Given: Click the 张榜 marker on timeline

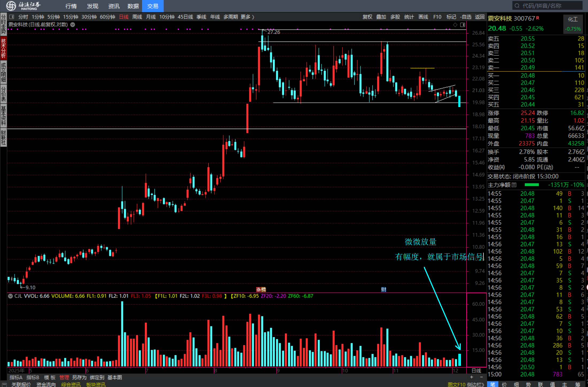Looking at the screenshot, I should point(261,289).
